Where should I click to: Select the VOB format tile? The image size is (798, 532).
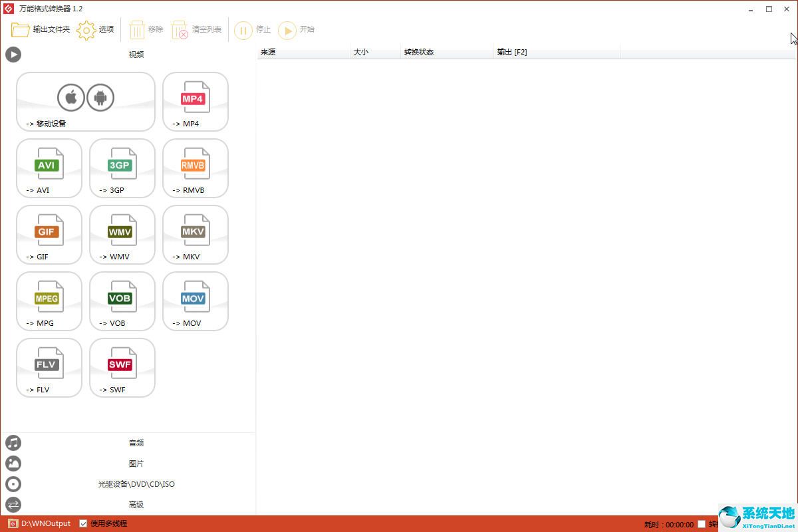click(122, 301)
